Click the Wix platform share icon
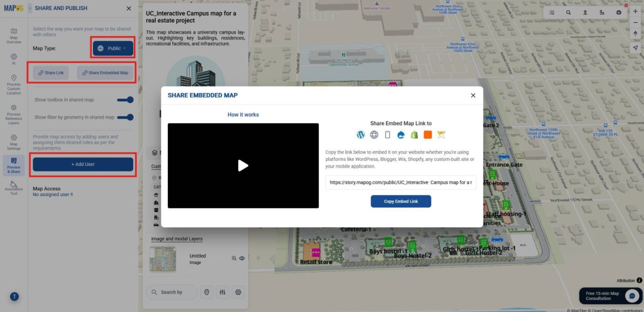The width and height of the screenshot is (644, 312). pyautogui.click(x=441, y=135)
